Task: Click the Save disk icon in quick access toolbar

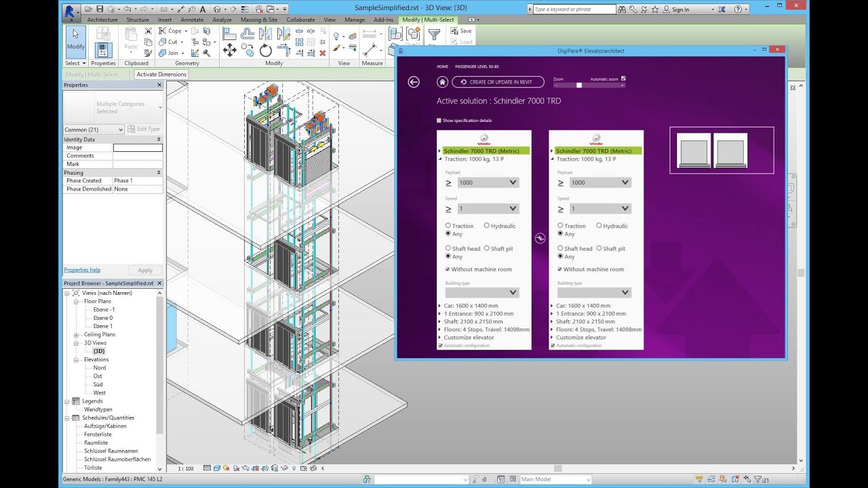Action: click(100, 9)
